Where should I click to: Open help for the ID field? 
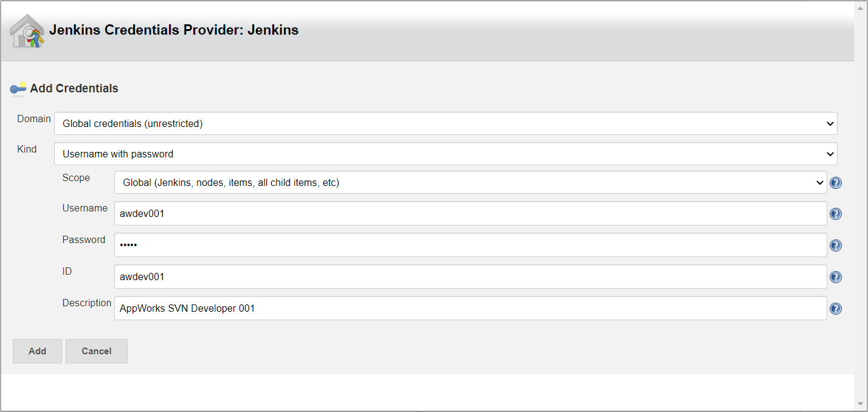(836, 276)
